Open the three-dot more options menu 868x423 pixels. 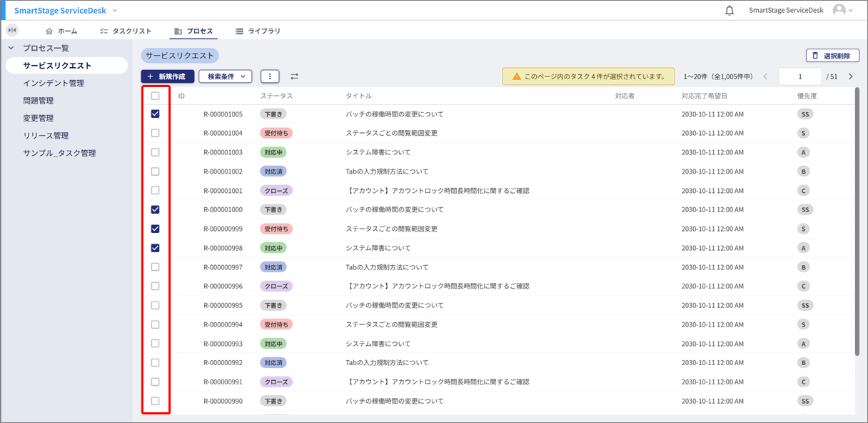coord(270,76)
